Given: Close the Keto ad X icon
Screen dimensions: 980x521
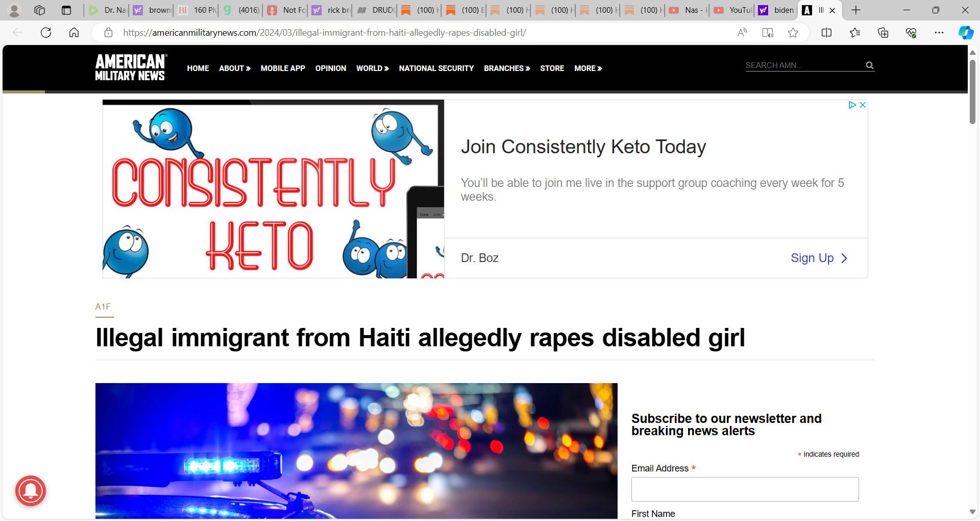Looking at the screenshot, I should [863, 105].
